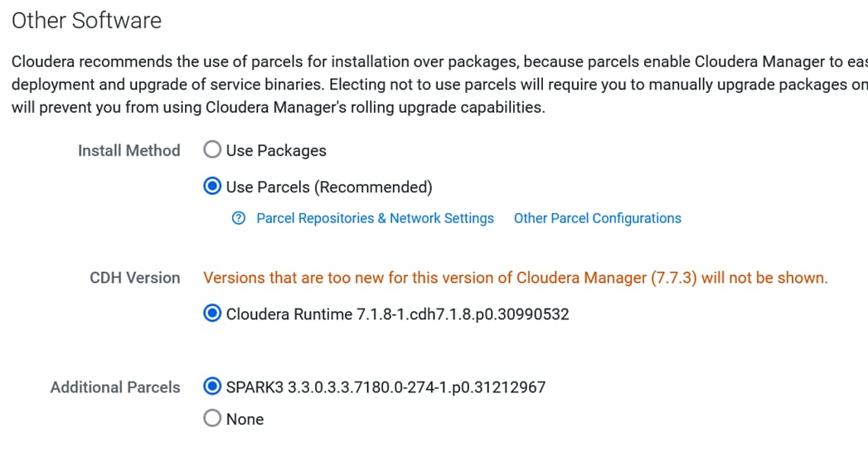Click the SPARK3 3.3.0.3.3.7180.0-274 parcel label

tap(386, 387)
